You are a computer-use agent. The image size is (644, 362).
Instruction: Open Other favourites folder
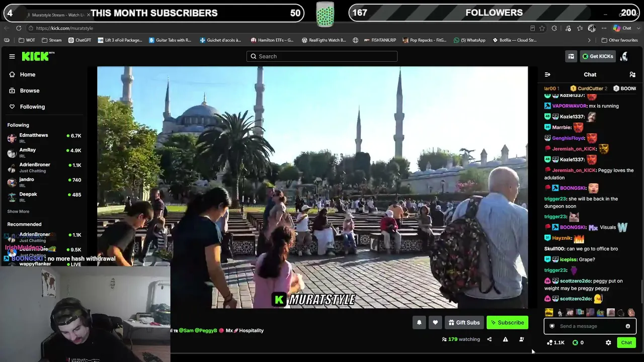[x=619, y=40]
